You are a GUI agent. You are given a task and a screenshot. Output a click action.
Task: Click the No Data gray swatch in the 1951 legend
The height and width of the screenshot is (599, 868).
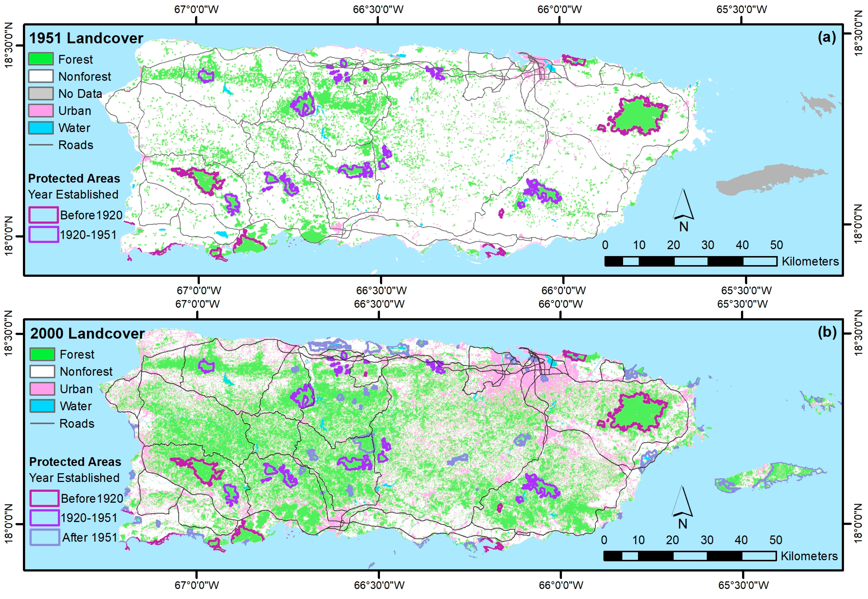pos(41,94)
